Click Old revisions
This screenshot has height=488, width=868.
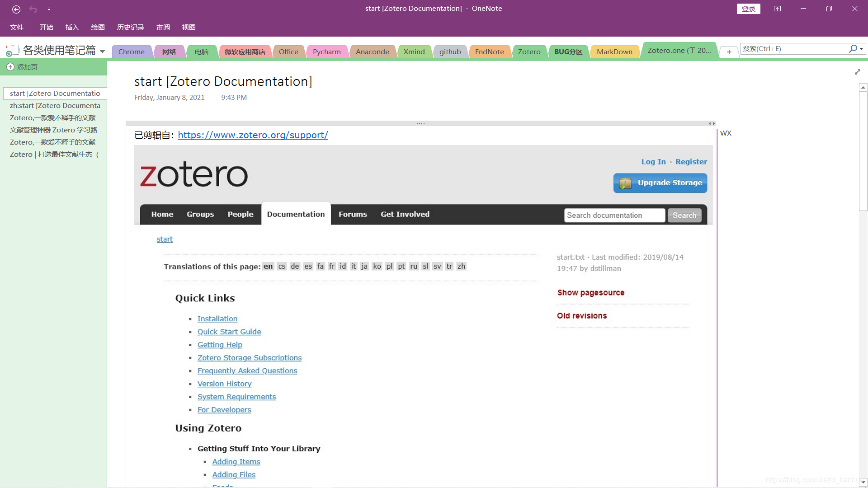[x=582, y=315]
